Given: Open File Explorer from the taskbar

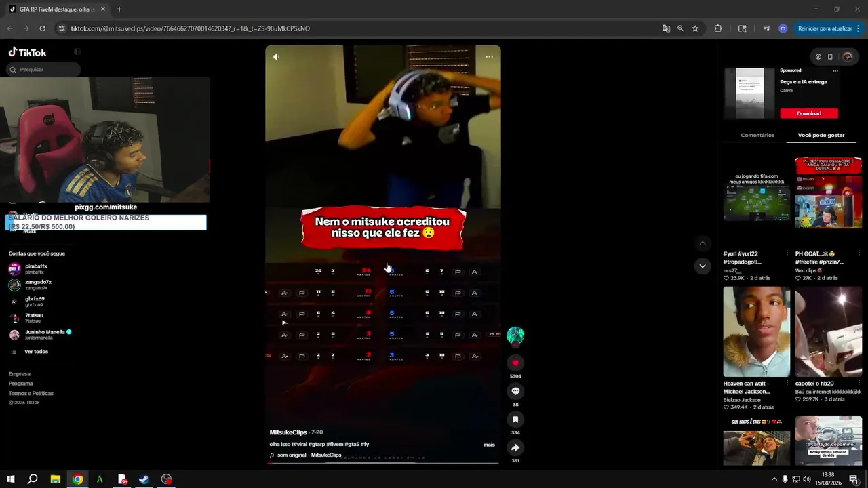Looking at the screenshot, I should pos(56,479).
